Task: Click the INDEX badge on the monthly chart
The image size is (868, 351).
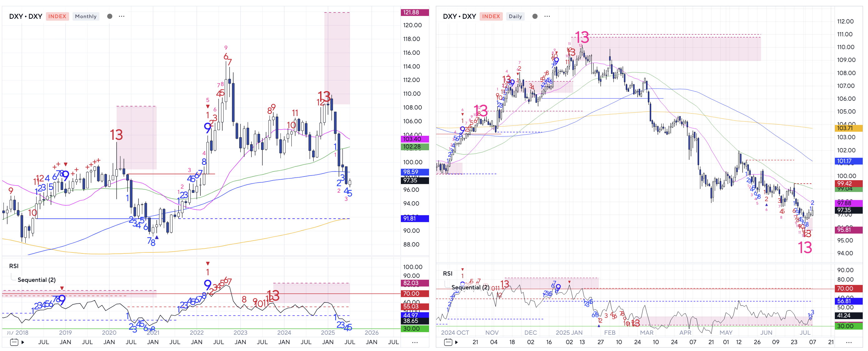Action: point(57,16)
